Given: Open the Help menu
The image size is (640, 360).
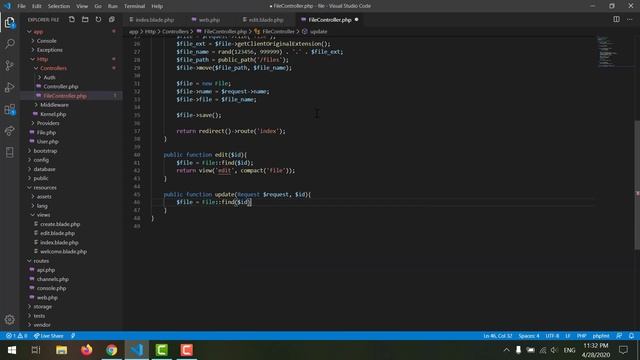Looking at the screenshot, I should 157,6.
